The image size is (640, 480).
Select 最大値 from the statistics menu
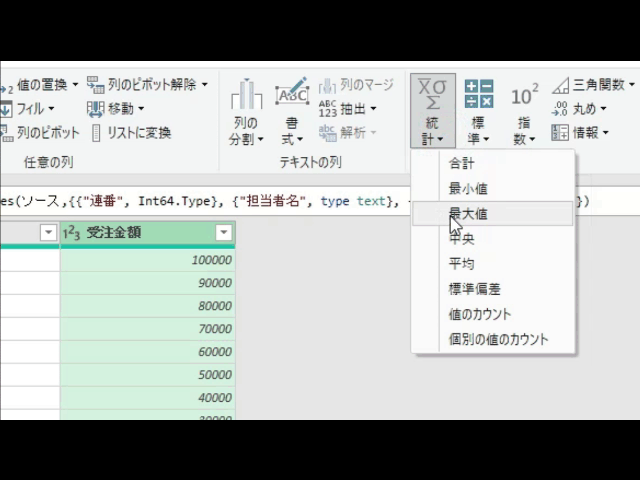[x=468, y=213]
